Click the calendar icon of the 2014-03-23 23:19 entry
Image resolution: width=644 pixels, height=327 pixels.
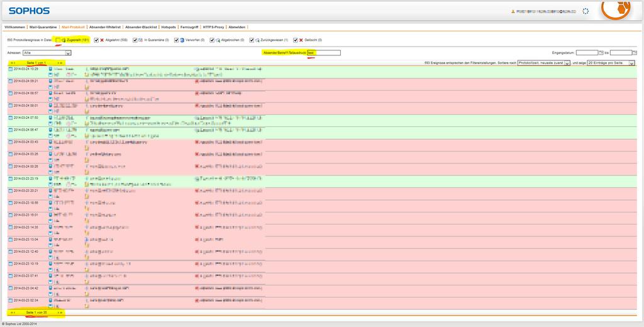tap(11, 179)
